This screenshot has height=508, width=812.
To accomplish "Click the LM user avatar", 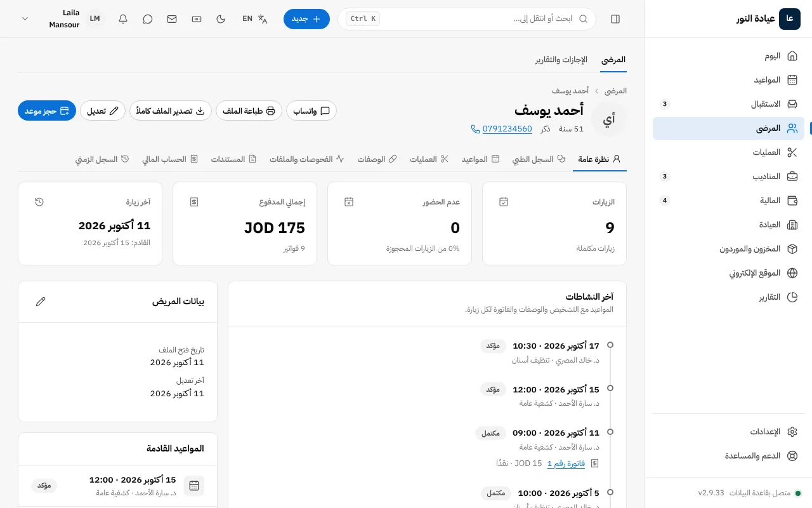I will point(95,19).
